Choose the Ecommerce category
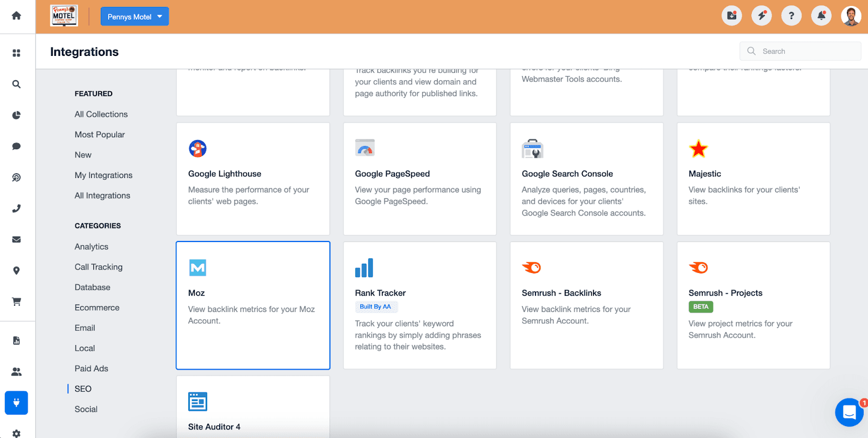 coord(97,308)
